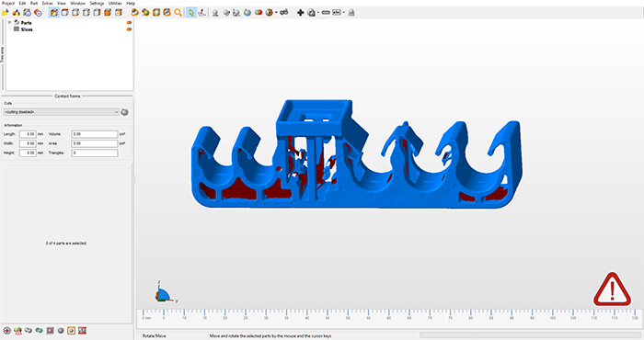Viewport: 644px width, 340px height.
Task: Open the Extras menu
Action: [47, 3]
